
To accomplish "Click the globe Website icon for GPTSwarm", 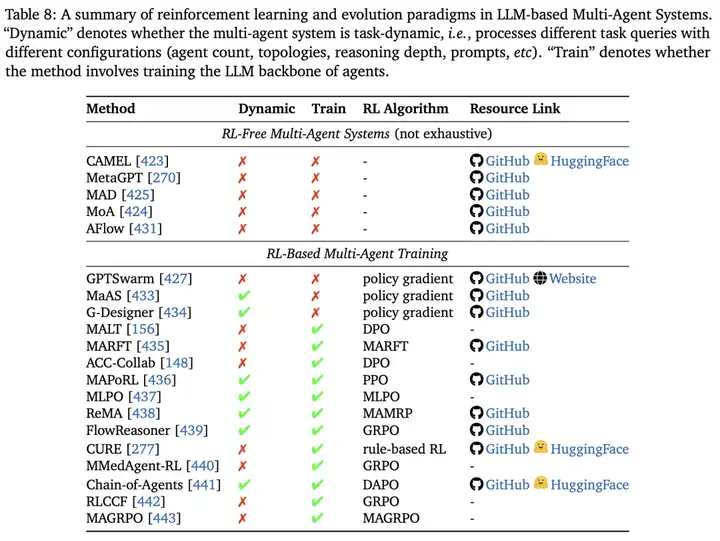I will pyautogui.click(x=540, y=278).
